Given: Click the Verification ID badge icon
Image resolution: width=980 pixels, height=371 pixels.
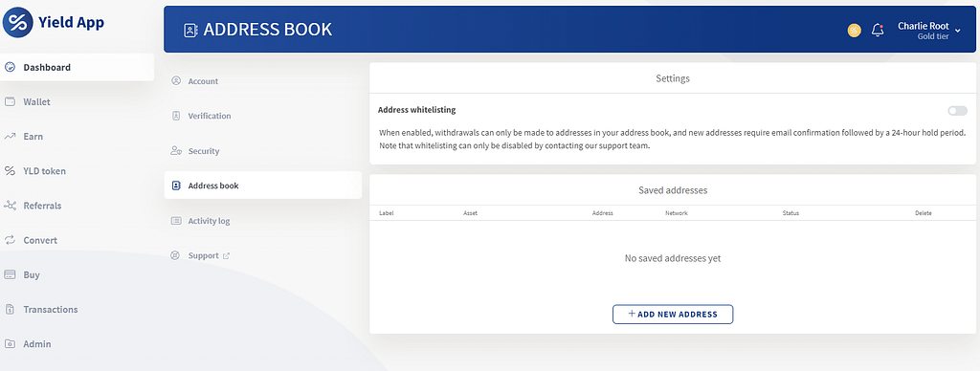Looking at the screenshot, I should point(176,116).
